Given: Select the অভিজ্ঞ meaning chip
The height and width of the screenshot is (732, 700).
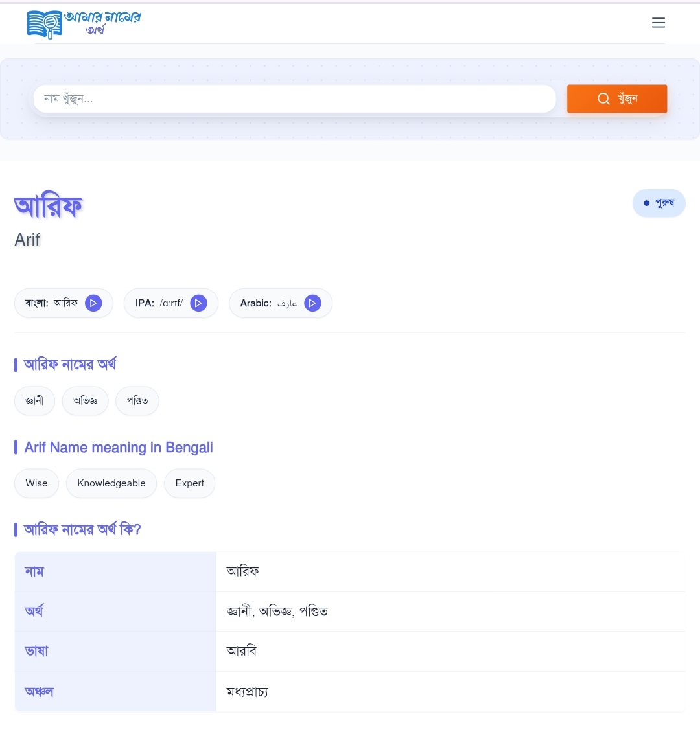Looking at the screenshot, I should 86,400.
